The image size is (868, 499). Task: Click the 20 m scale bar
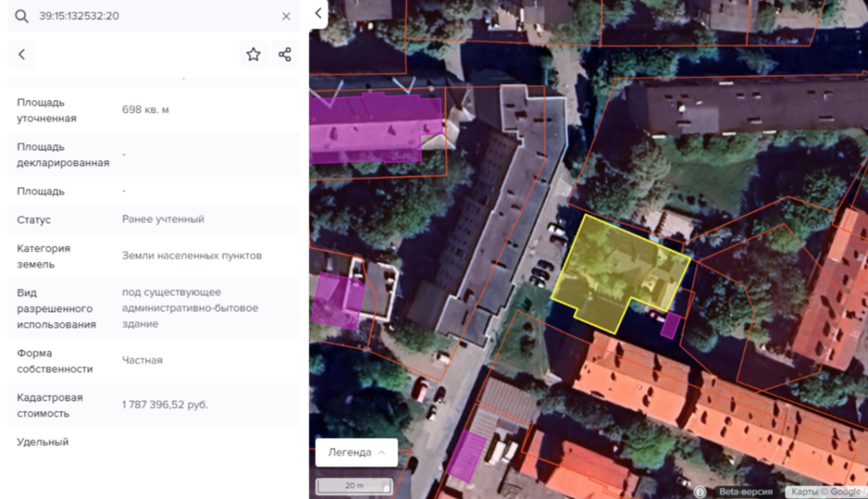353,485
